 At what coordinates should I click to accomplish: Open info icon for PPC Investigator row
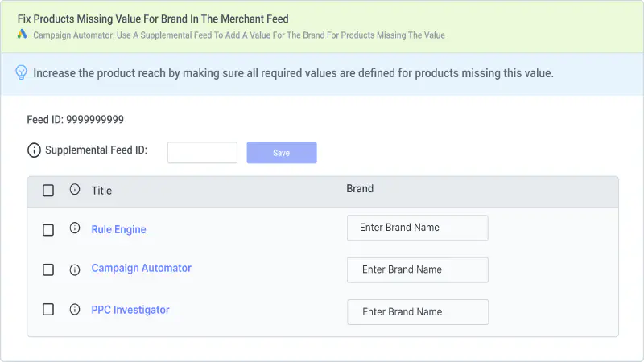75,309
